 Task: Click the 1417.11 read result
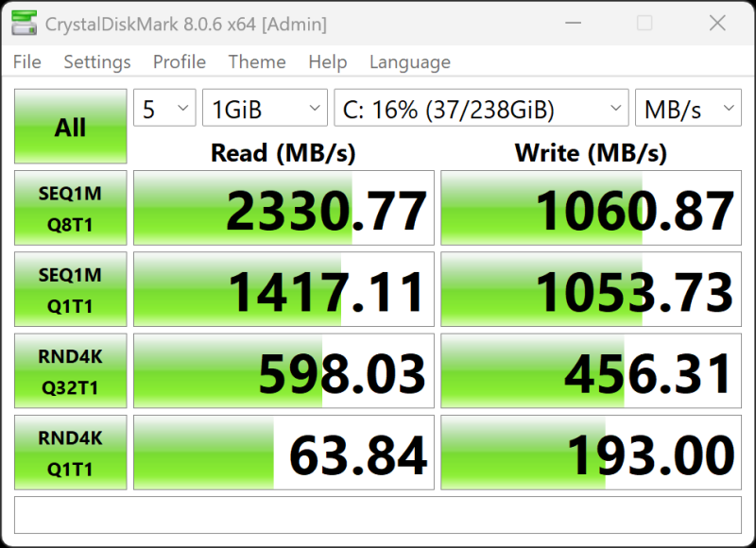[x=283, y=289]
